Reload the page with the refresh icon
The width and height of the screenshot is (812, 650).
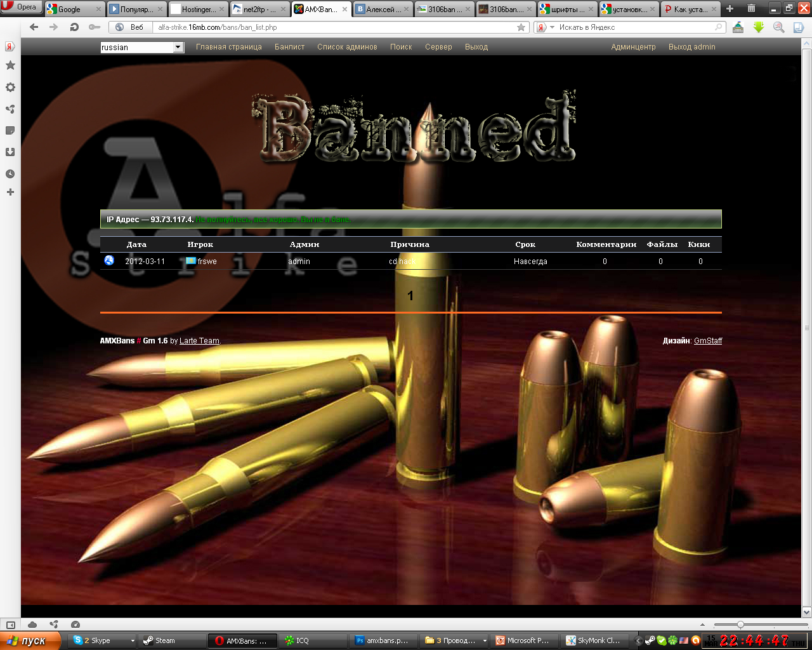[74, 27]
